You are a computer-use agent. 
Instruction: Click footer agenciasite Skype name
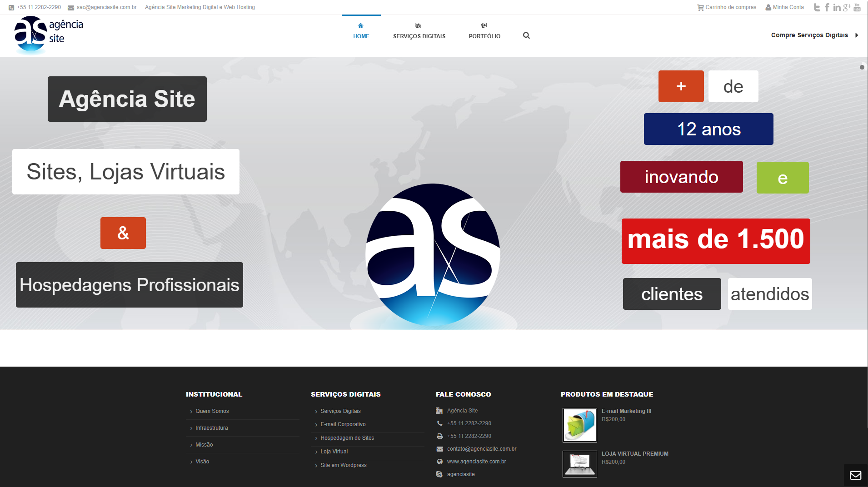click(461, 474)
